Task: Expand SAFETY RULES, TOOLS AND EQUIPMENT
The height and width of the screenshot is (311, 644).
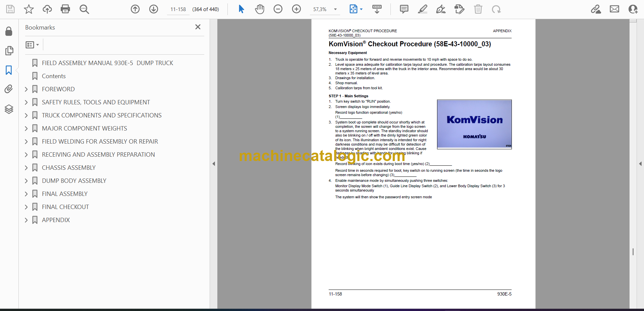Action: tap(26, 102)
